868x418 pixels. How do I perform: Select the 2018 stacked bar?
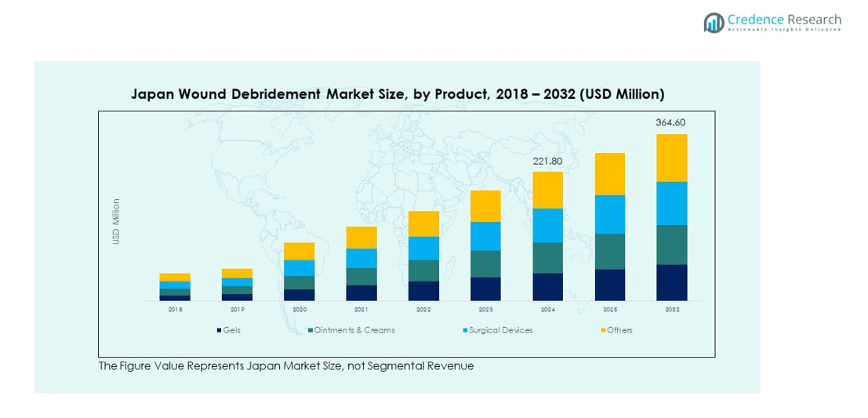[175, 287]
